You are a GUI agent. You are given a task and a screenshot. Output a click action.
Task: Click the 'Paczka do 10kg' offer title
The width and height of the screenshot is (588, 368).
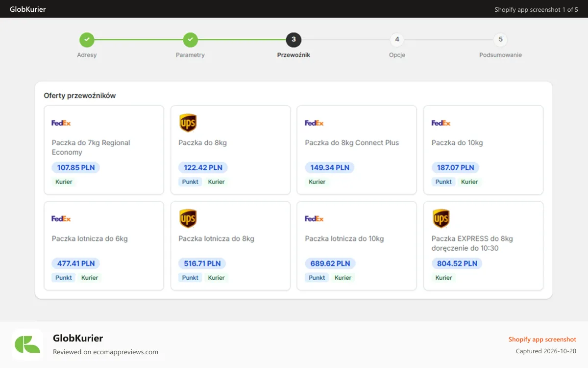click(457, 143)
